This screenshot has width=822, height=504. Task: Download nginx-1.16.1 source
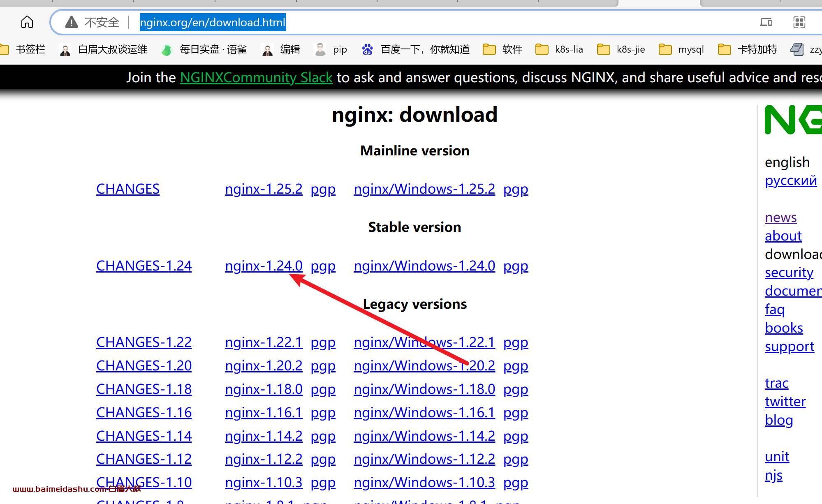tap(264, 412)
